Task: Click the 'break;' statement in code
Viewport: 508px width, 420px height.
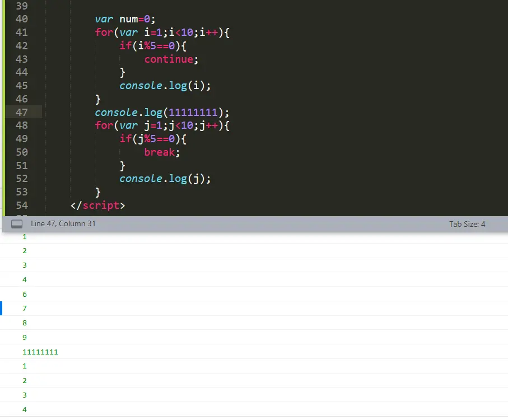Action: [x=162, y=152]
